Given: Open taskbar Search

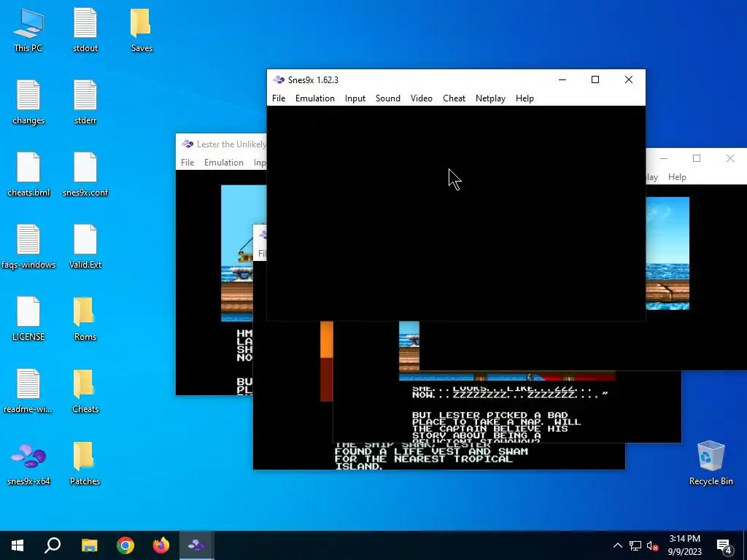Looking at the screenshot, I should pyautogui.click(x=53, y=545).
